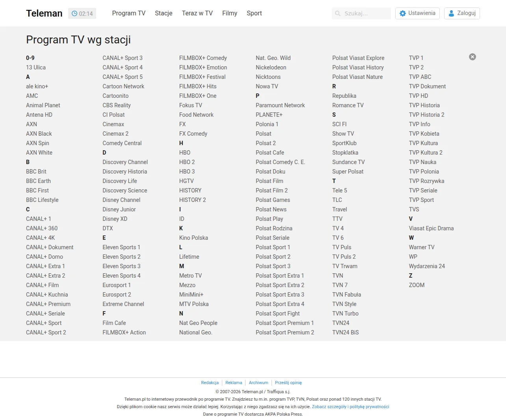Click the Szukaj search field
506x420 pixels.
(361, 13)
